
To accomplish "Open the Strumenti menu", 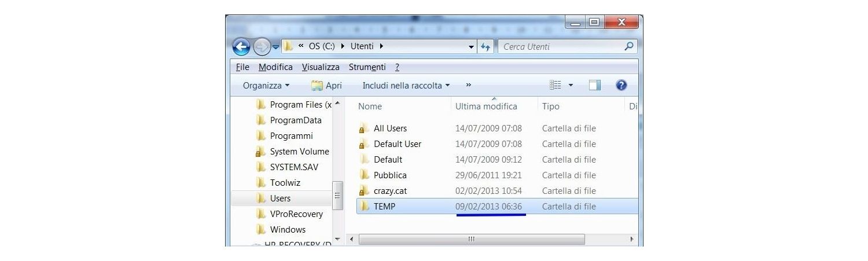I will 367,67.
